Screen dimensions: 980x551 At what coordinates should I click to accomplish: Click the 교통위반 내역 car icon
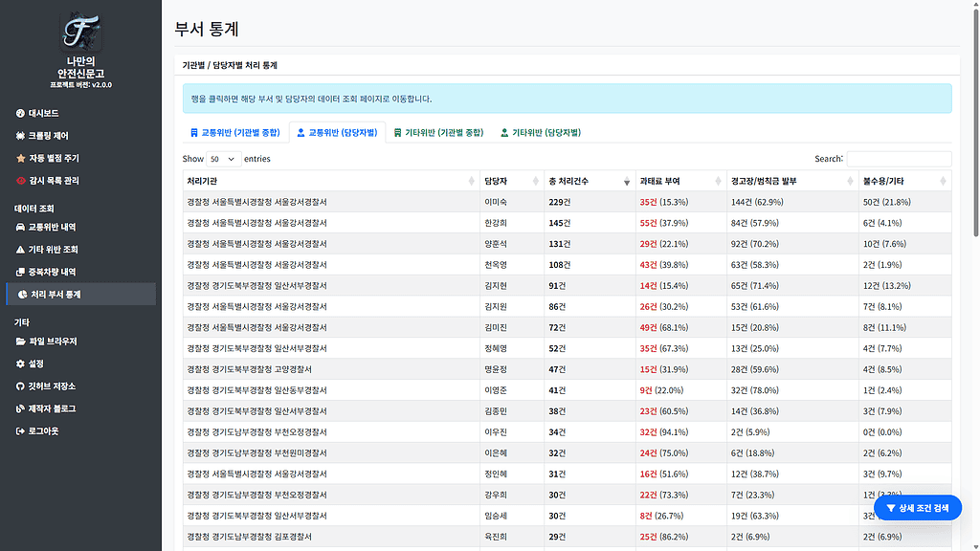point(20,228)
